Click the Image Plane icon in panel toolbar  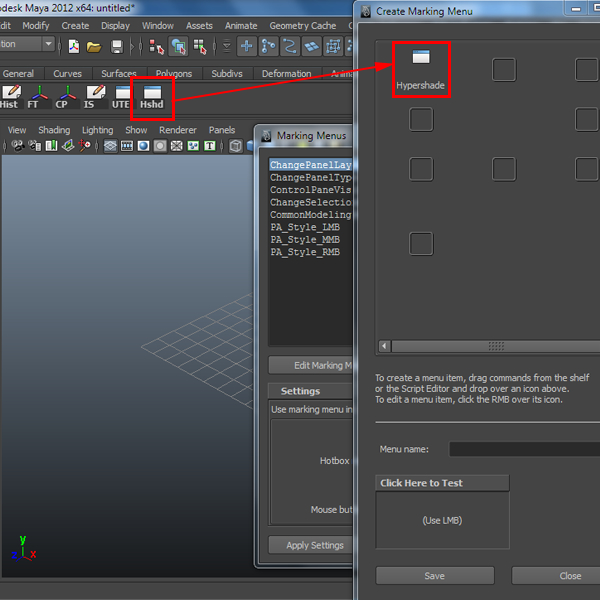[68, 146]
